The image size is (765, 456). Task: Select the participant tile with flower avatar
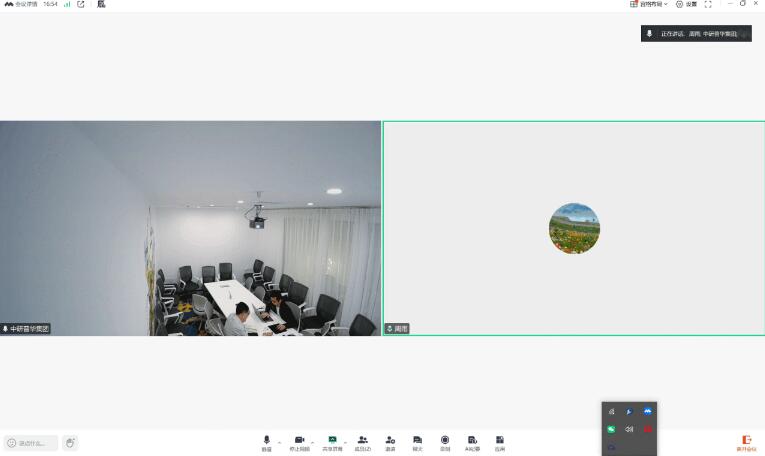(x=574, y=228)
